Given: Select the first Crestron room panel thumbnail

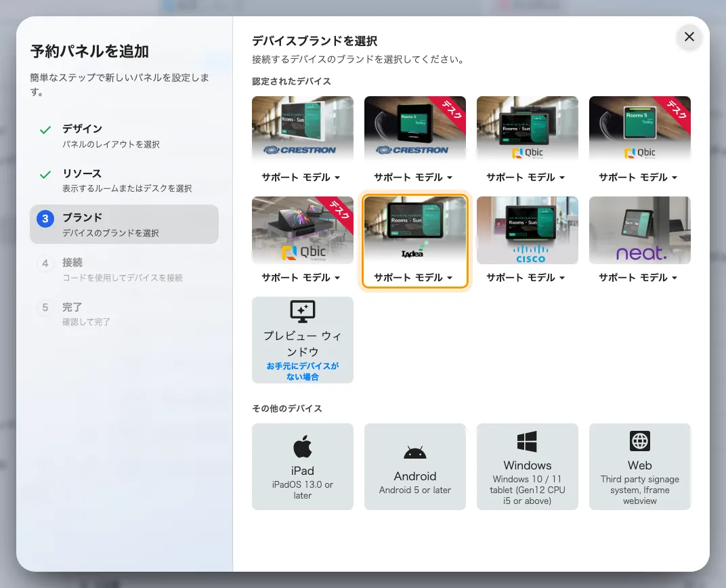Looking at the screenshot, I should [x=302, y=128].
